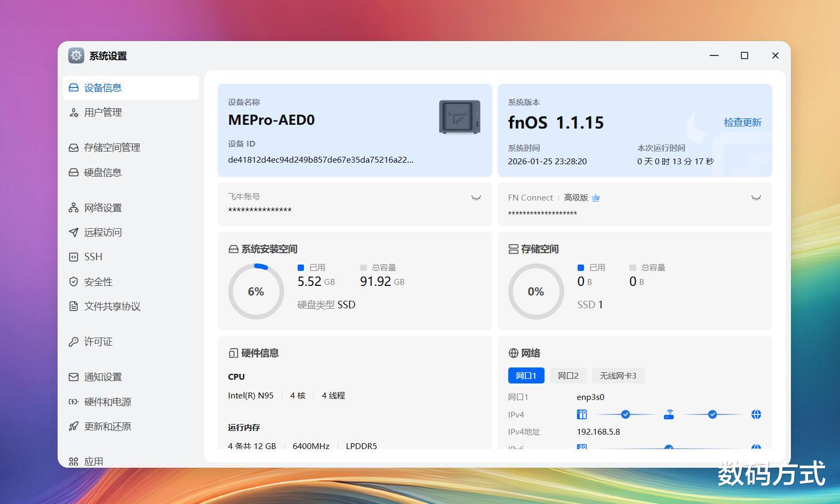The image size is (840, 504).
Task: Click the 硬件信息 chip icon
Action: [233, 353]
